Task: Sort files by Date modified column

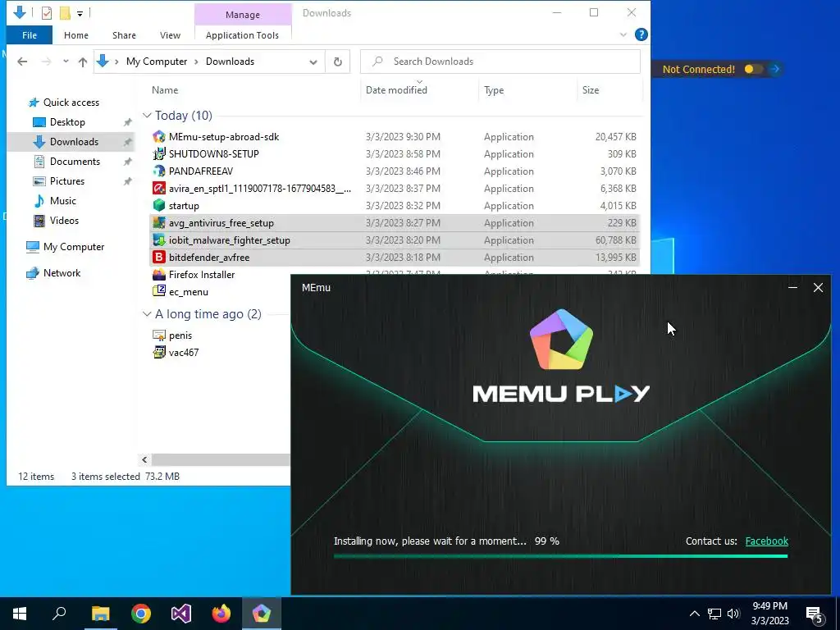Action: click(396, 90)
